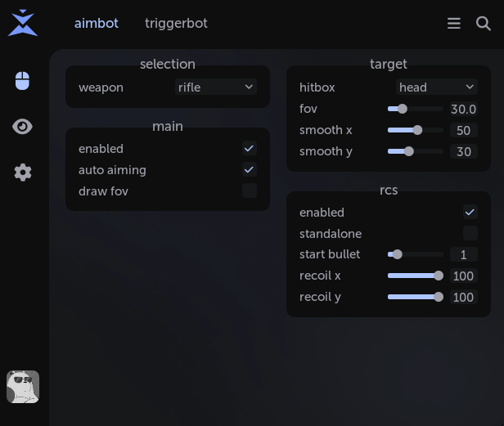Click the fov slider track
504x426 pixels.
point(416,109)
